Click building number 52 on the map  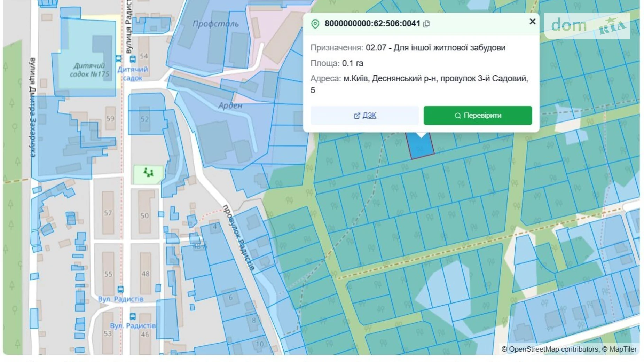[x=145, y=119]
